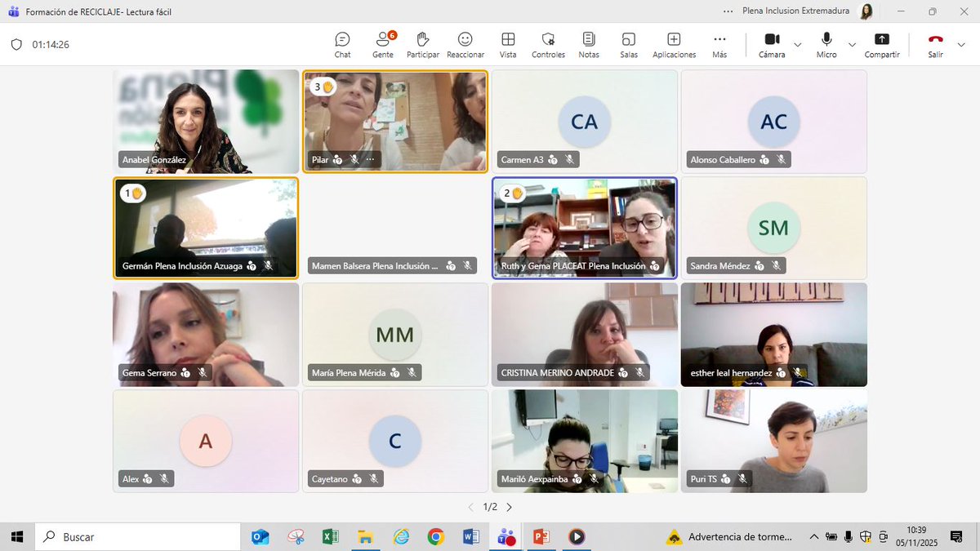Open the Reaccionar emoji menu
Screen dimensions: 980x551
point(465,44)
